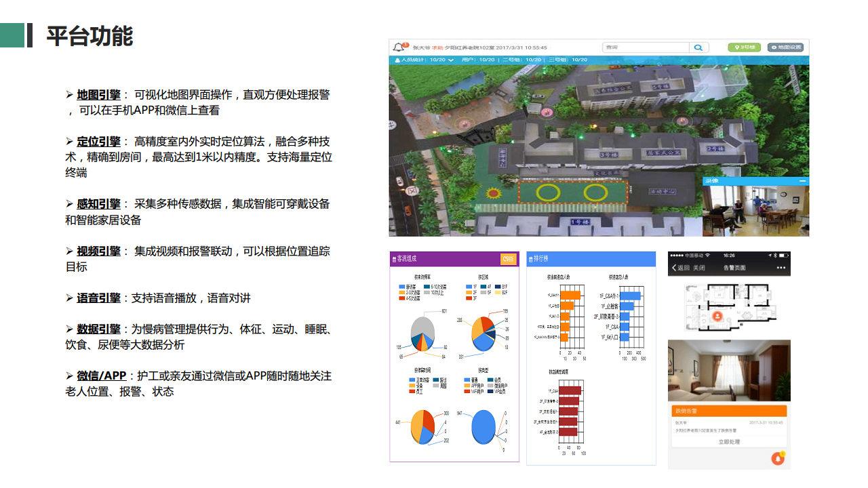This screenshot has height=488, width=868.
Task: Click the 感知引擎 heading text
Action: click(98, 203)
